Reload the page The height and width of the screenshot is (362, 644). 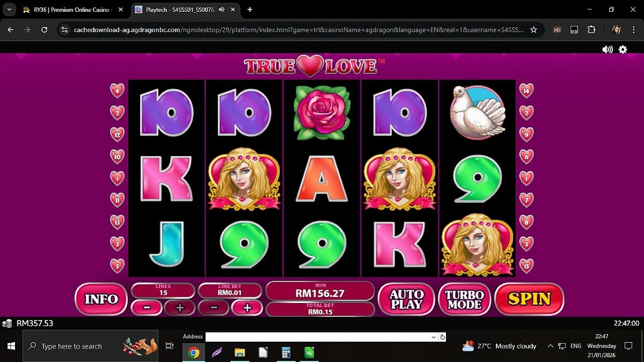pyautogui.click(x=44, y=30)
